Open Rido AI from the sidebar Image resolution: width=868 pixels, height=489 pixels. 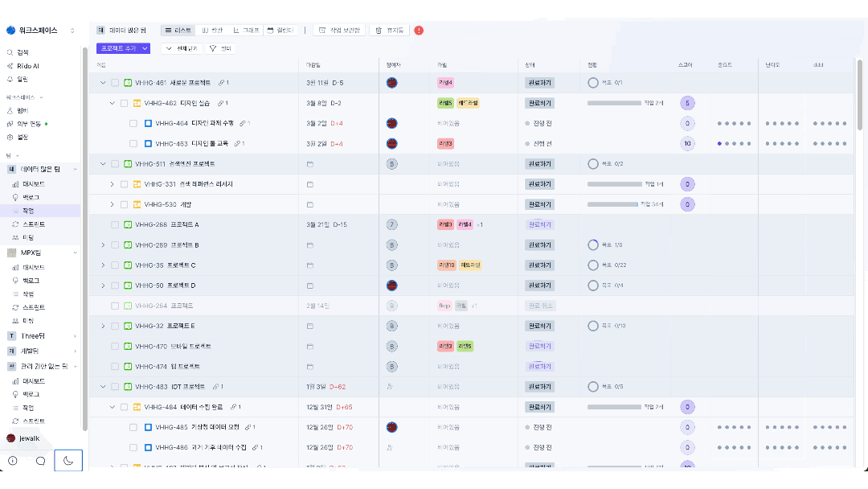27,66
